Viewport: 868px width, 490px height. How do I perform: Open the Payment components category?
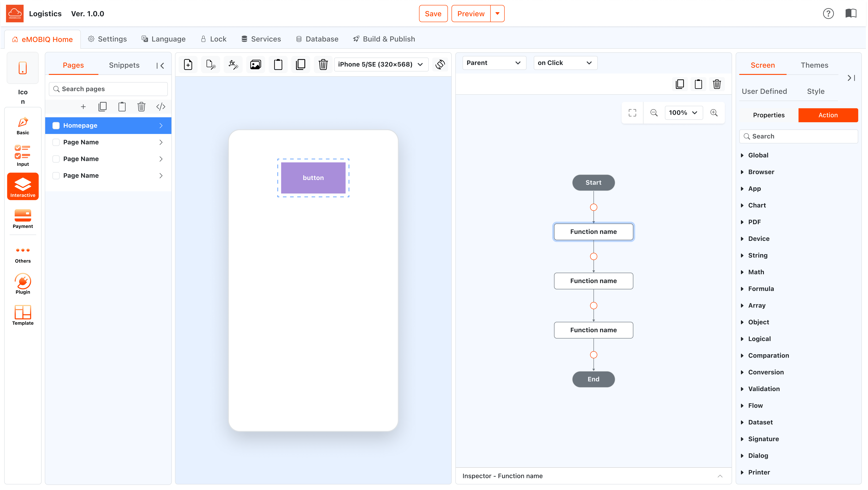(23, 218)
